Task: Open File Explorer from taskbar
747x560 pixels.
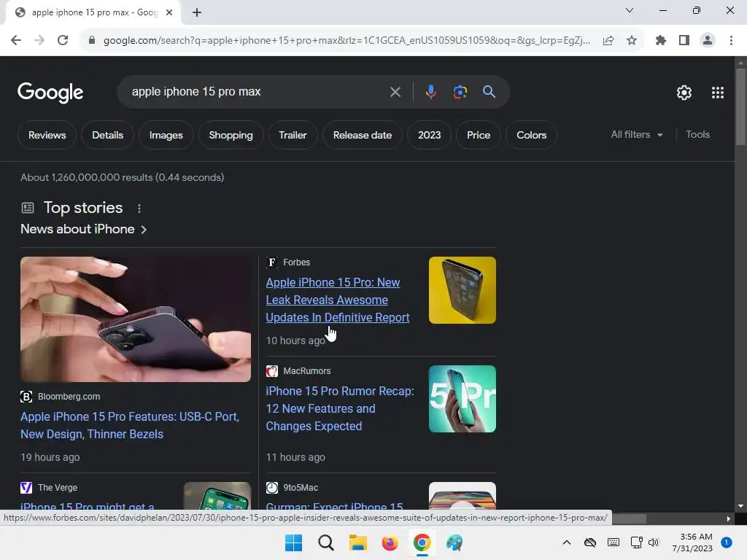Action: coord(357,542)
